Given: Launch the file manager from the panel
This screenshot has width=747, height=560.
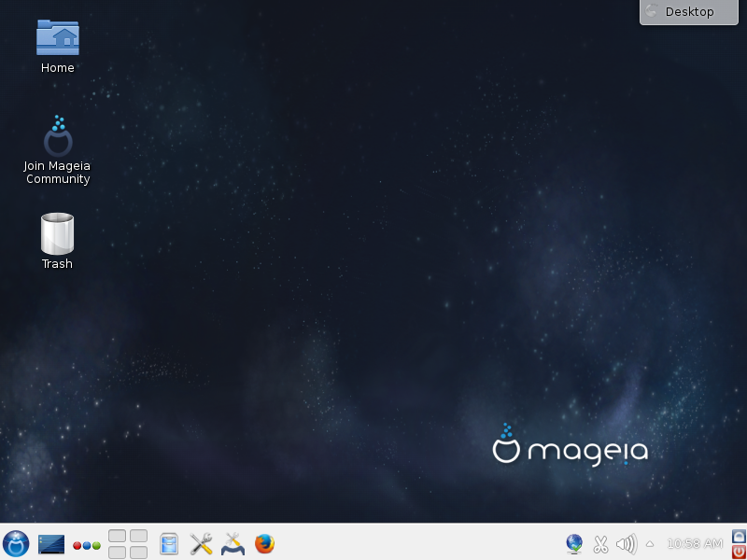Looking at the screenshot, I should [x=169, y=544].
